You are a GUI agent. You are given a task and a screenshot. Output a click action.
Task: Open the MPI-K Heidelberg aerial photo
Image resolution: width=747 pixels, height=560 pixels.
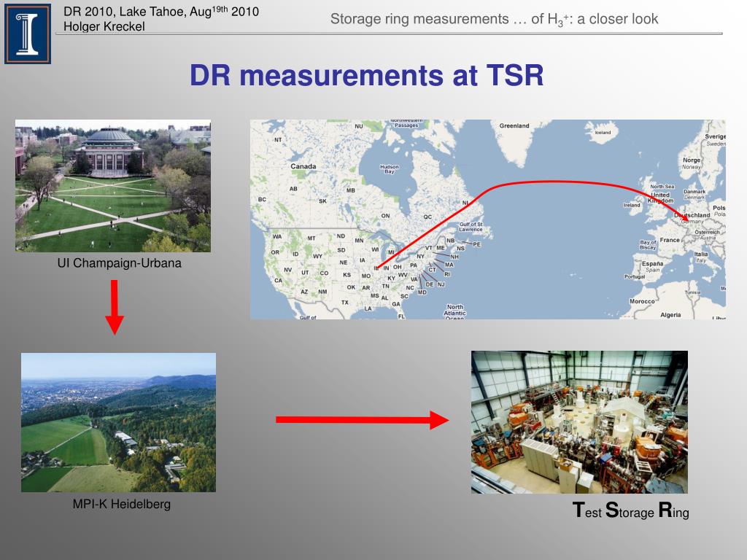[x=118, y=422]
